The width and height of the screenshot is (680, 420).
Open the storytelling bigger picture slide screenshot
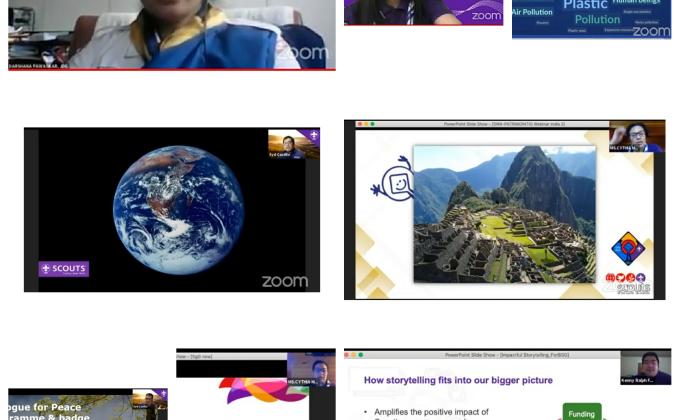(507, 384)
